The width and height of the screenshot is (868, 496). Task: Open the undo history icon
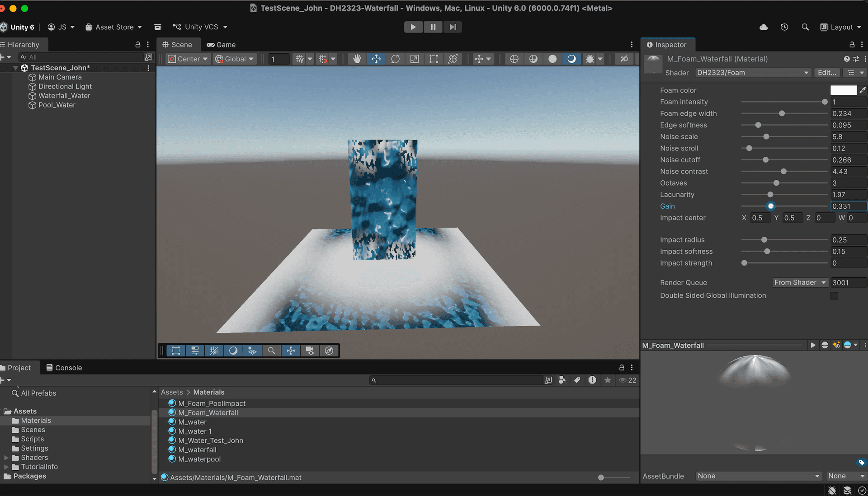784,27
